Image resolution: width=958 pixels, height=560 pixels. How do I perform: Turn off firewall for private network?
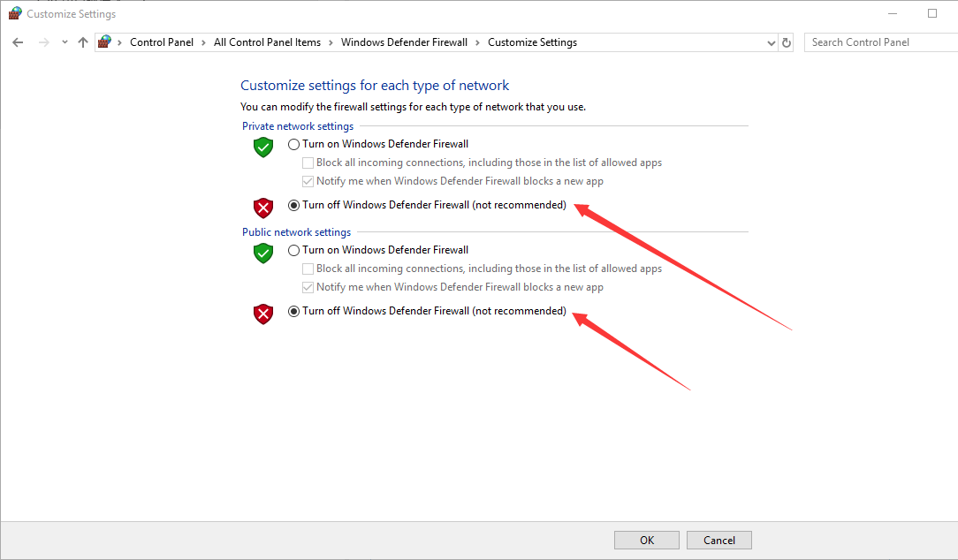pos(294,205)
